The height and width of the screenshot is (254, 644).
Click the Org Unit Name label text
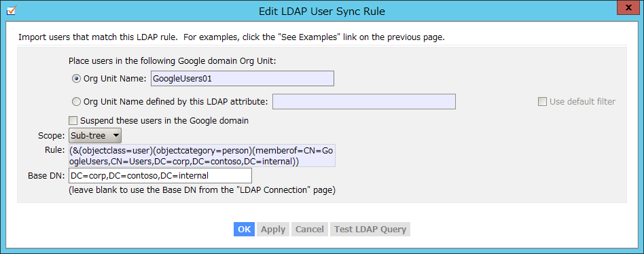[x=115, y=79]
